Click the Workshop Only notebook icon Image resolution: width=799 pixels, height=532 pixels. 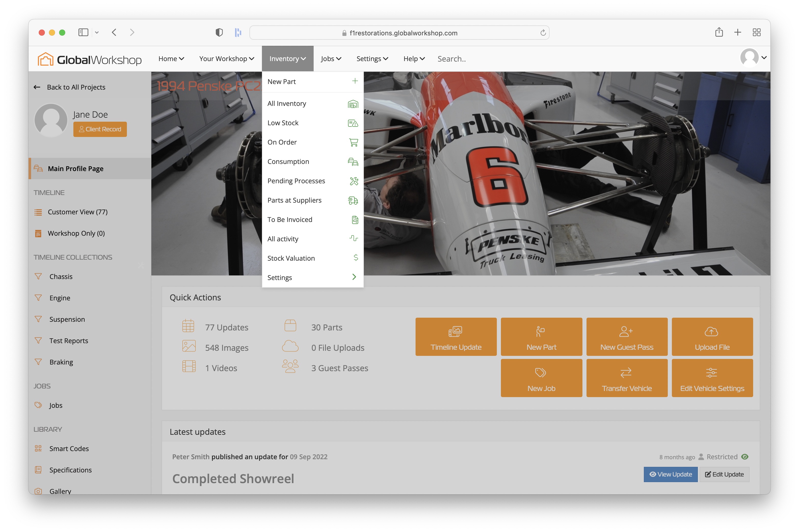(38, 233)
